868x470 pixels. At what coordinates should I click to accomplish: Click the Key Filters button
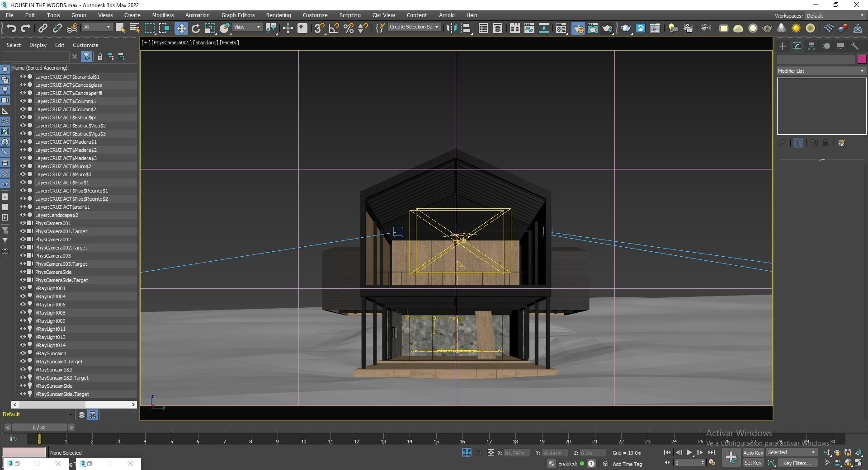797,463
